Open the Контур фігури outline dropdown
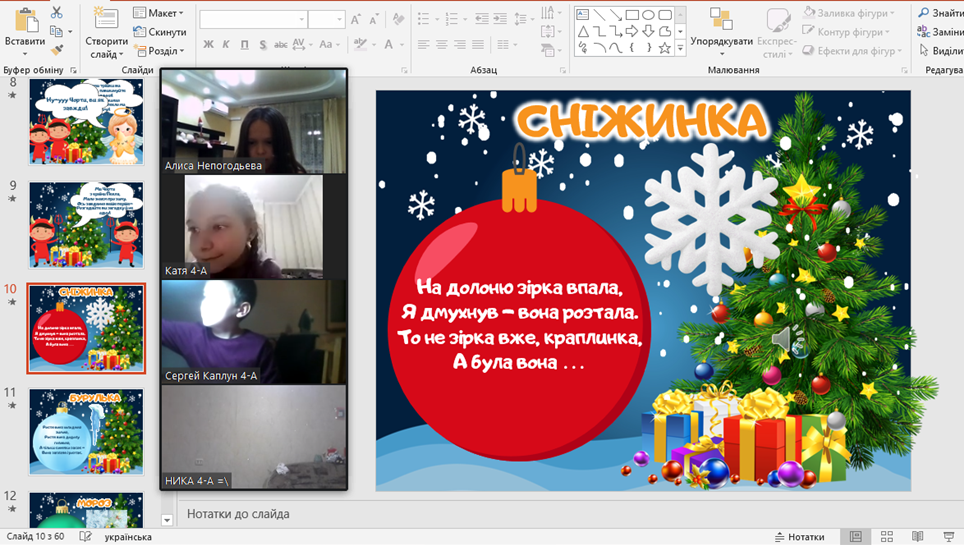This screenshot has width=964, height=545. tap(846, 31)
